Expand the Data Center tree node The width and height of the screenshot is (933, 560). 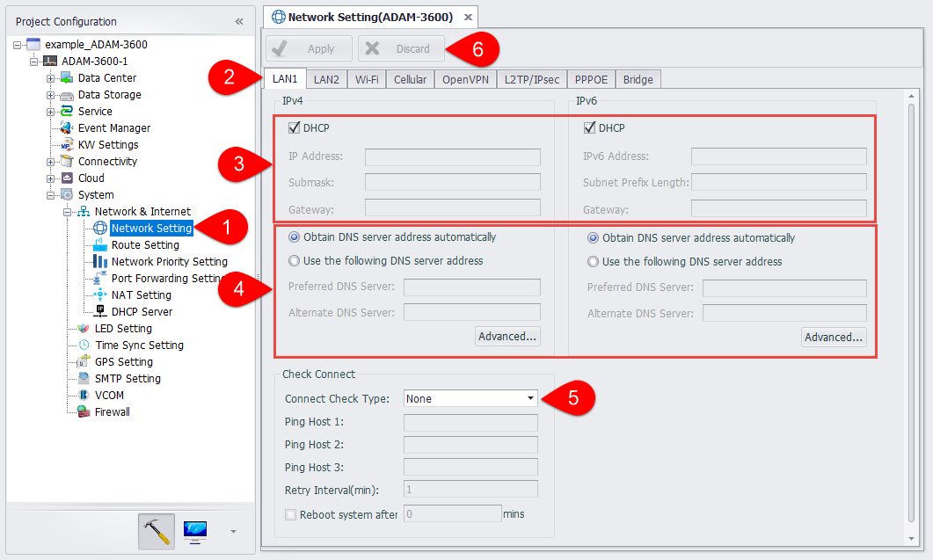tap(50, 78)
